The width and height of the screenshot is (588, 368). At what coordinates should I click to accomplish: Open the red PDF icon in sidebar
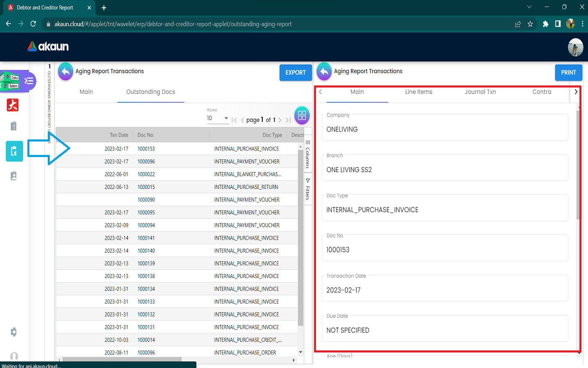pos(13,105)
